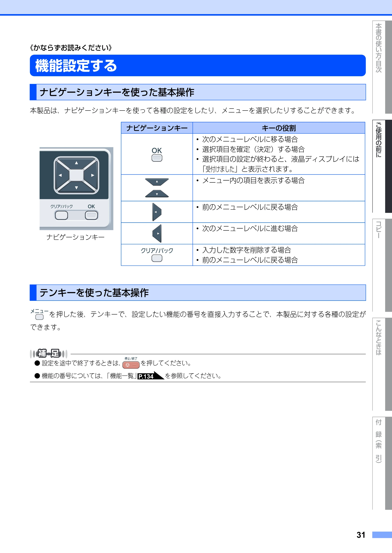Screen dimensions: 392x553
Task: Click the center square of the navigation pad
Action: 76,175
